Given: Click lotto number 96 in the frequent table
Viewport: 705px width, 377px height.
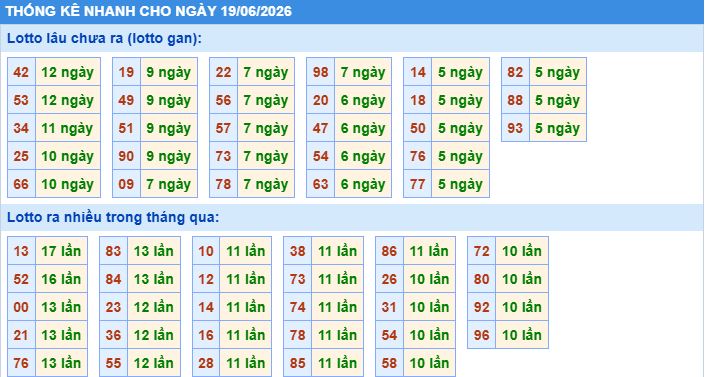Looking at the screenshot, I should tap(482, 335).
